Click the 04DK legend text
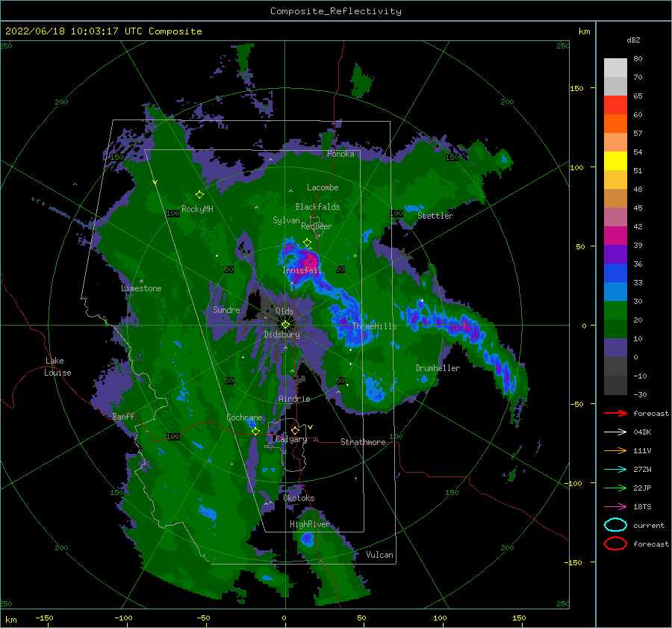This screenshot has width=672, height=628. point(642,432)
